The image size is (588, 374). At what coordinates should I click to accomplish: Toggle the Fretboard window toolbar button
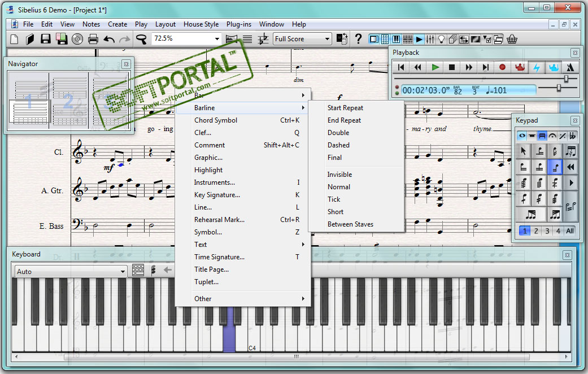pyautogui.click(x=408, y=39)
